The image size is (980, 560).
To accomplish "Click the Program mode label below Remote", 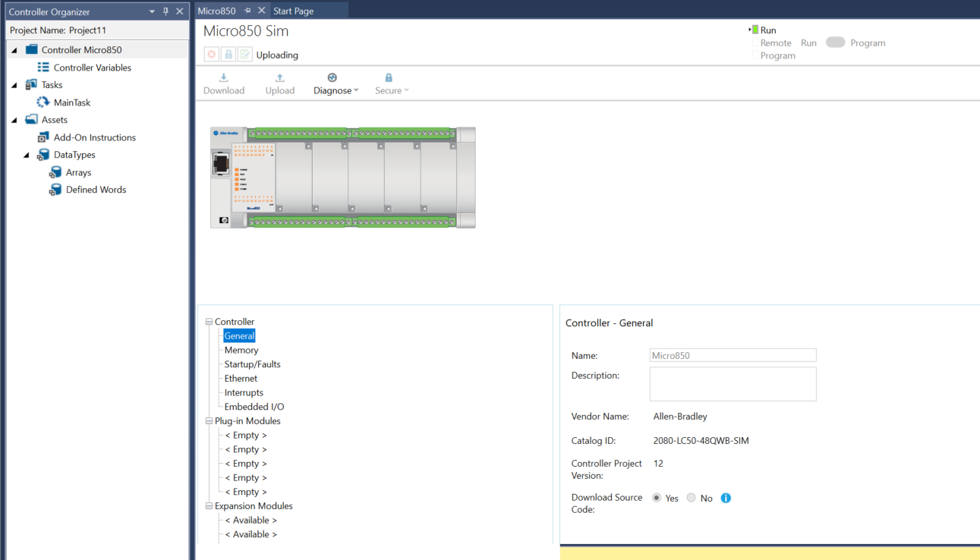I will [x=778, y=55].
